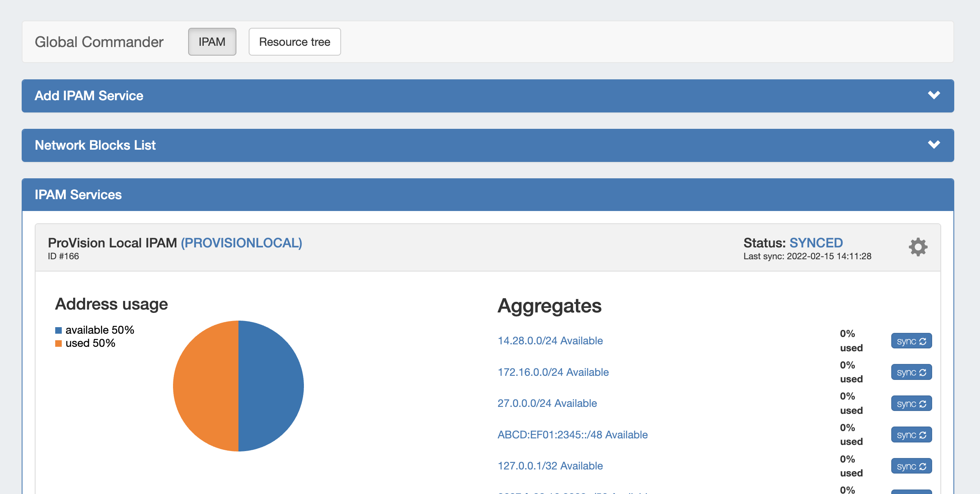Image resolution: width=980 pixels, height=494 pixels.
Task: Open the ABCD:EF01:2345::/48 Available link
Action: point(572,435)
